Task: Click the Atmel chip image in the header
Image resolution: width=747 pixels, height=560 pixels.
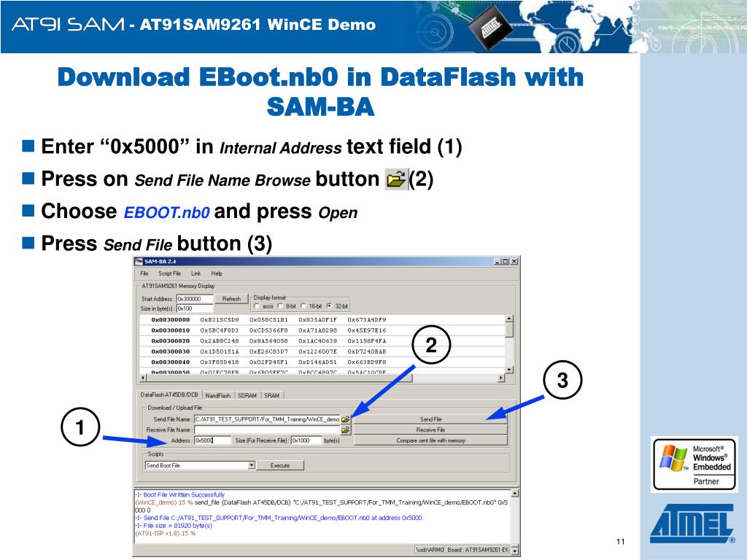Action: [489, 27]
